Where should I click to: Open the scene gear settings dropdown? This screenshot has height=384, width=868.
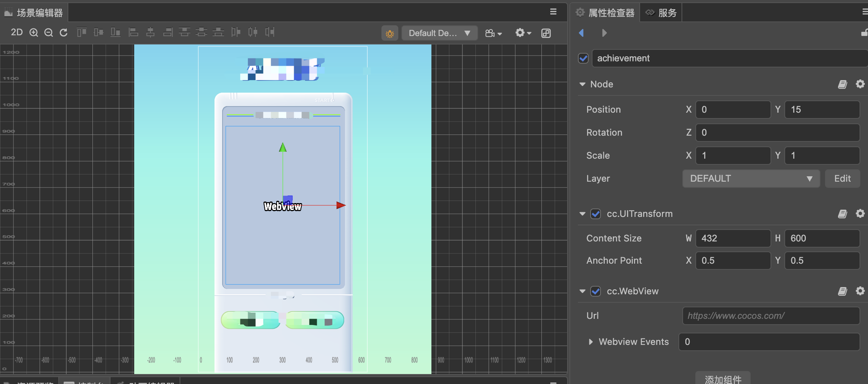click(523, 33)
